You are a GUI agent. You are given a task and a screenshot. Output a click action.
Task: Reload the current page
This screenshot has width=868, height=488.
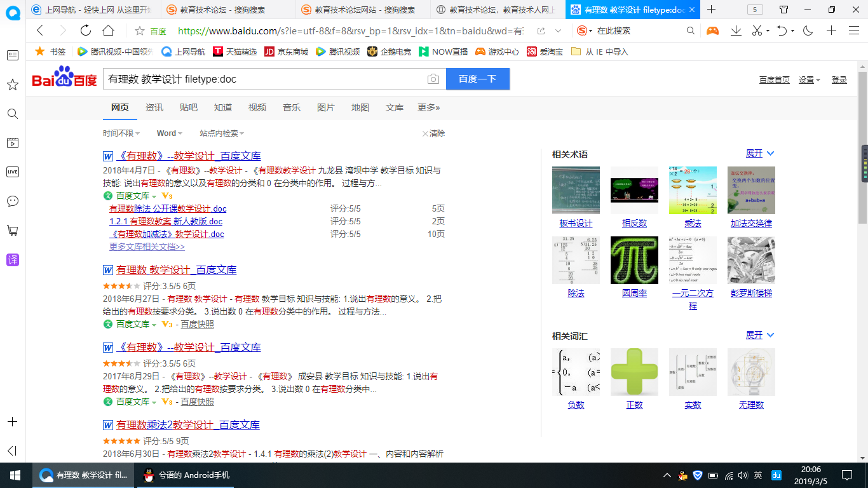pos(86,30)
